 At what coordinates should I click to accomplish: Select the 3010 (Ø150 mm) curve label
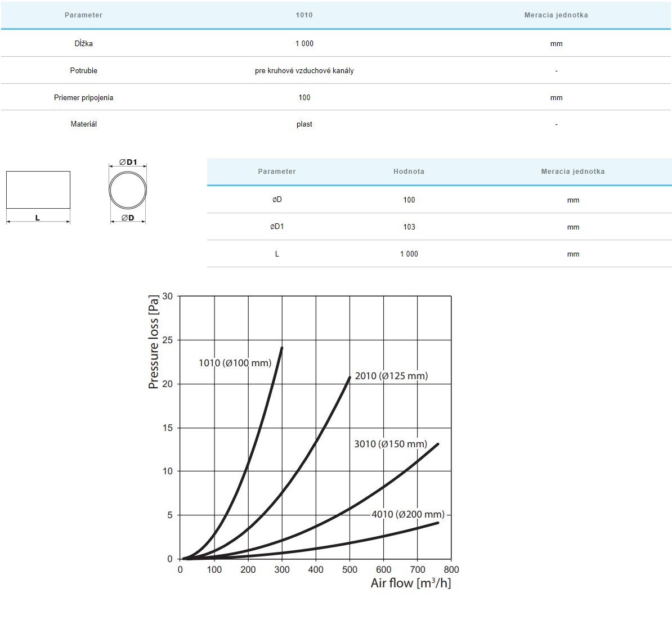[x=391, y=444]
